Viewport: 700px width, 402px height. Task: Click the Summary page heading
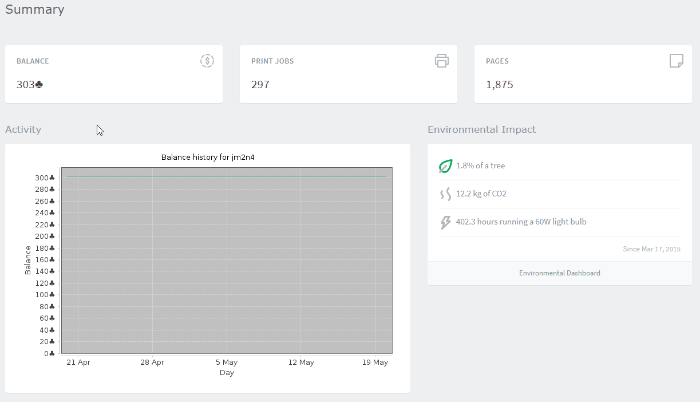(35, 10)
